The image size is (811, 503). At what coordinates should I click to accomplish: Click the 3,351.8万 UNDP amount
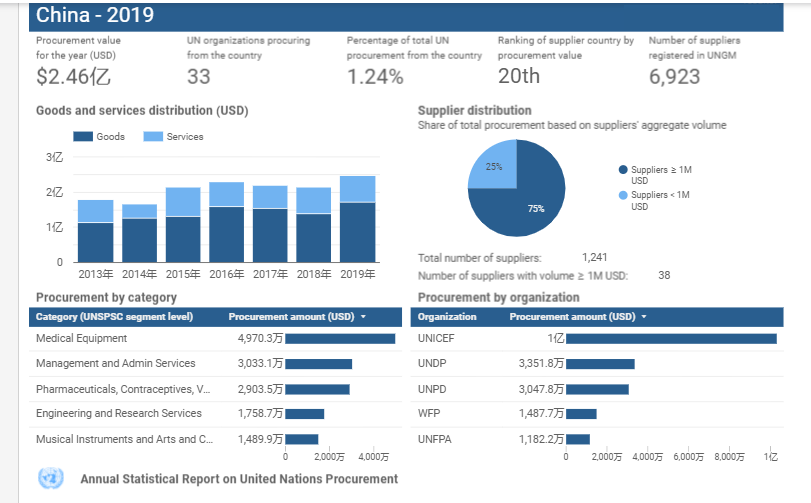pyautogui.click(x=541, y=363)
